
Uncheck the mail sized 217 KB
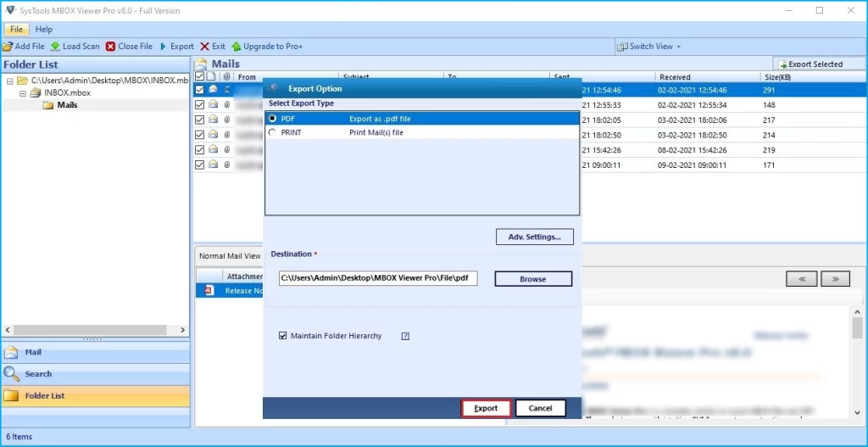click(200, 120)
